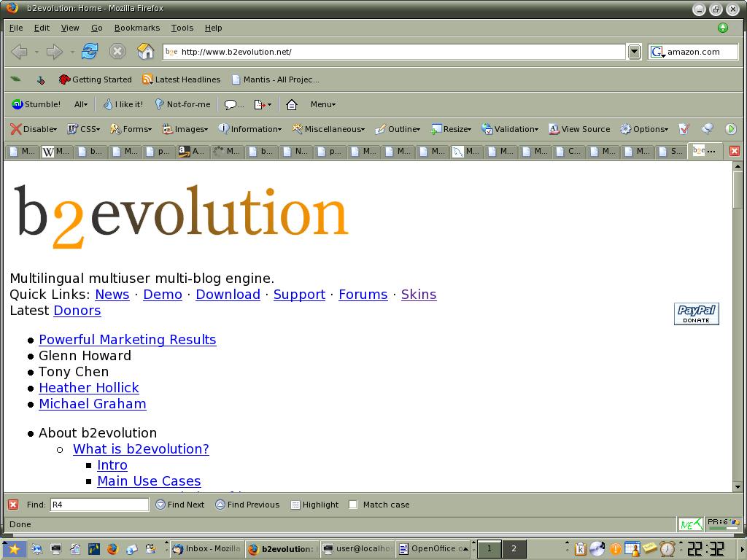747x560 pixels.
Task: Click the orange warning tray icon
Action: [616, 549]
